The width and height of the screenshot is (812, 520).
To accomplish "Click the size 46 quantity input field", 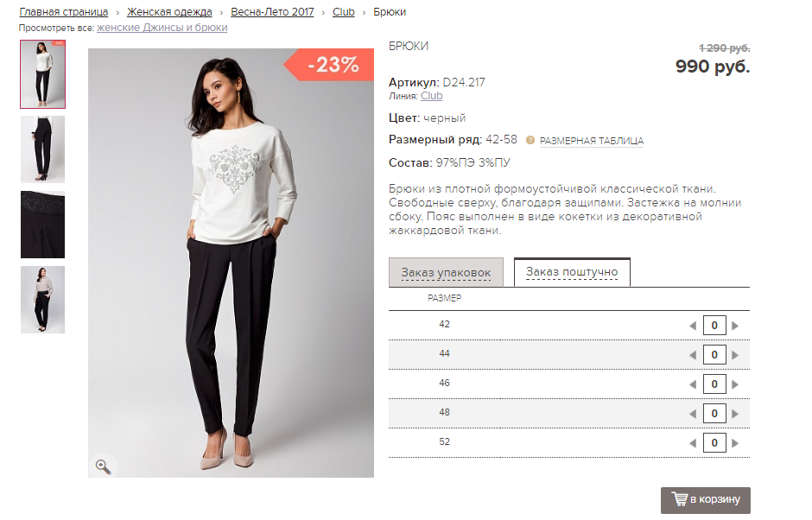I will (x=714, y=384).
